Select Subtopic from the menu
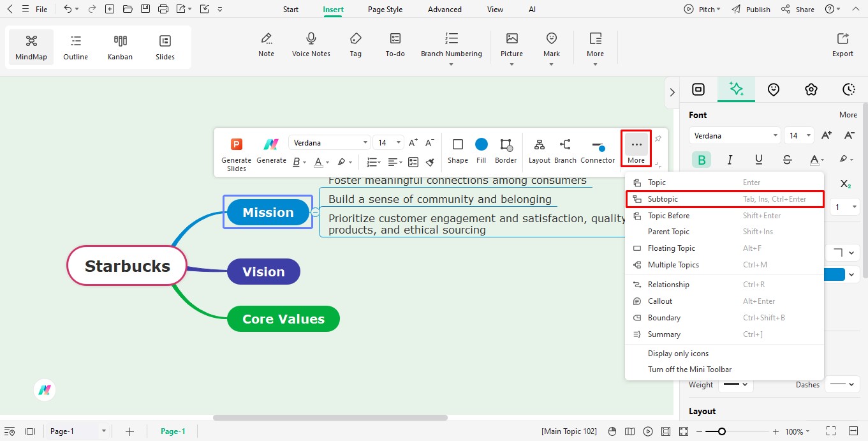The width and height of the screenshot is (868, 441). pos(725,199)
